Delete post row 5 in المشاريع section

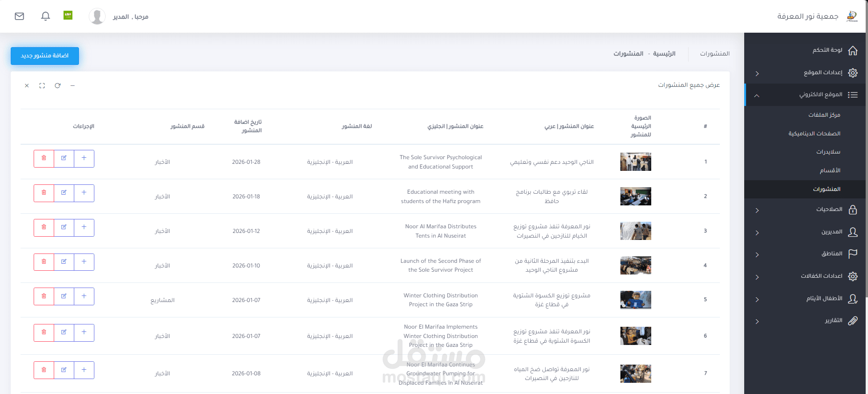coord(44,296)
